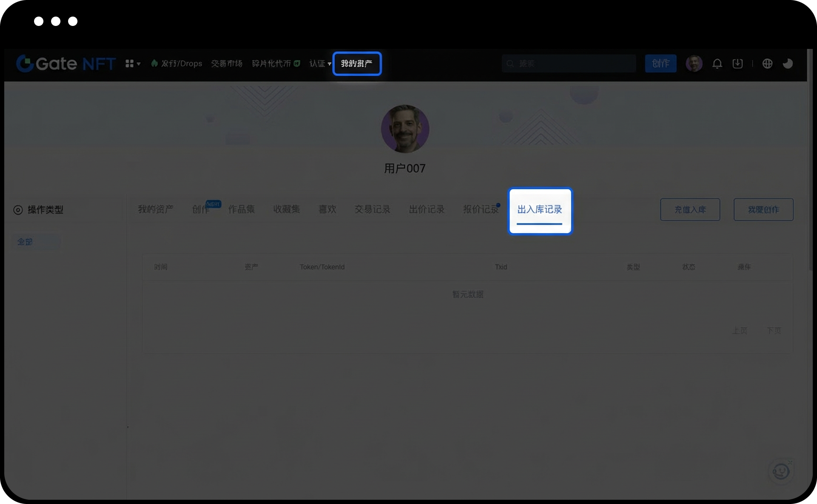Expand the 认证 dropdown menu
Screen dimensions: 817x504
[x=320, y=64]
